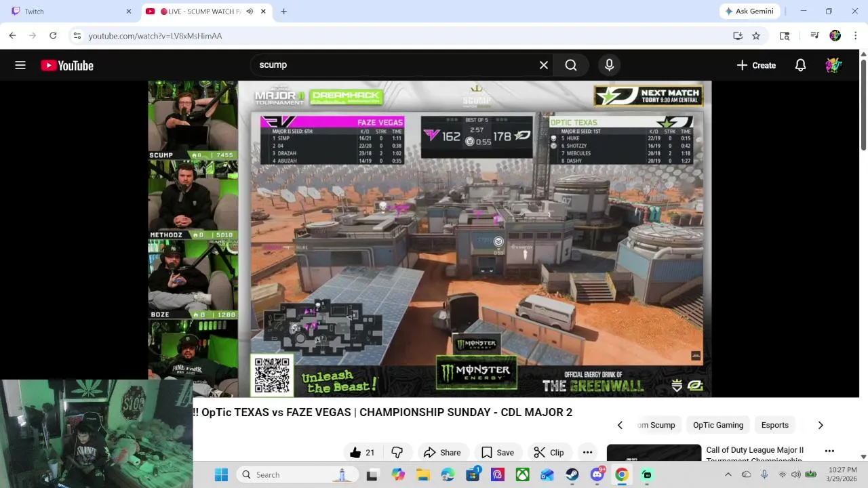Click the Create button
The height and width of the screenshot is (488, 868).
(756, 65)
